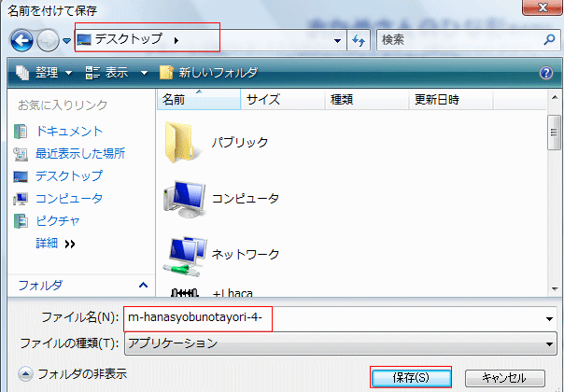This screenshot has height=392, width=564.
Task: Open the 表示 view menu
Action: [116, 73]
